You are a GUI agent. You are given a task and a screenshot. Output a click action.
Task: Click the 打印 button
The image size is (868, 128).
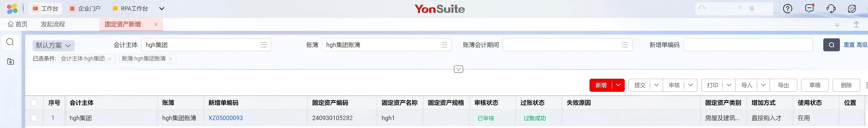pos(712,85)
